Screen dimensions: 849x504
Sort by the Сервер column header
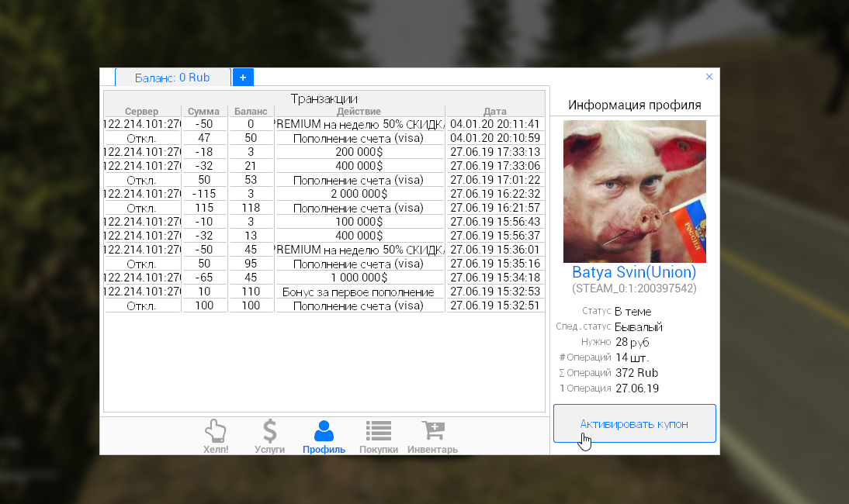click(142, 112)
